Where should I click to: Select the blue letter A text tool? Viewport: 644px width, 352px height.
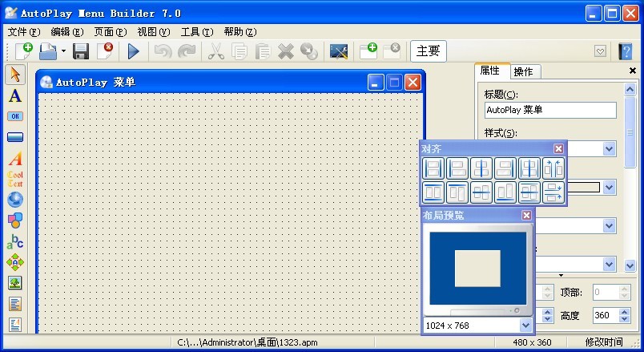point(15,96)
